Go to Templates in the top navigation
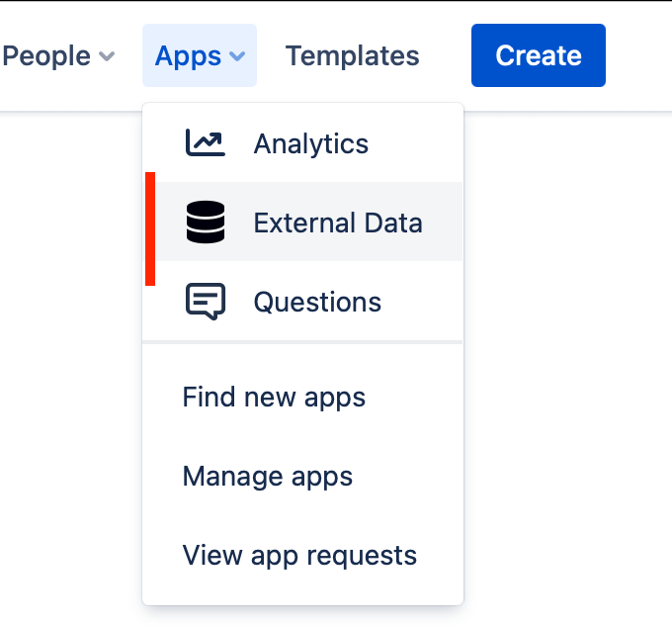The width and height of the screenshot is (672, 627). click(352, 56)
